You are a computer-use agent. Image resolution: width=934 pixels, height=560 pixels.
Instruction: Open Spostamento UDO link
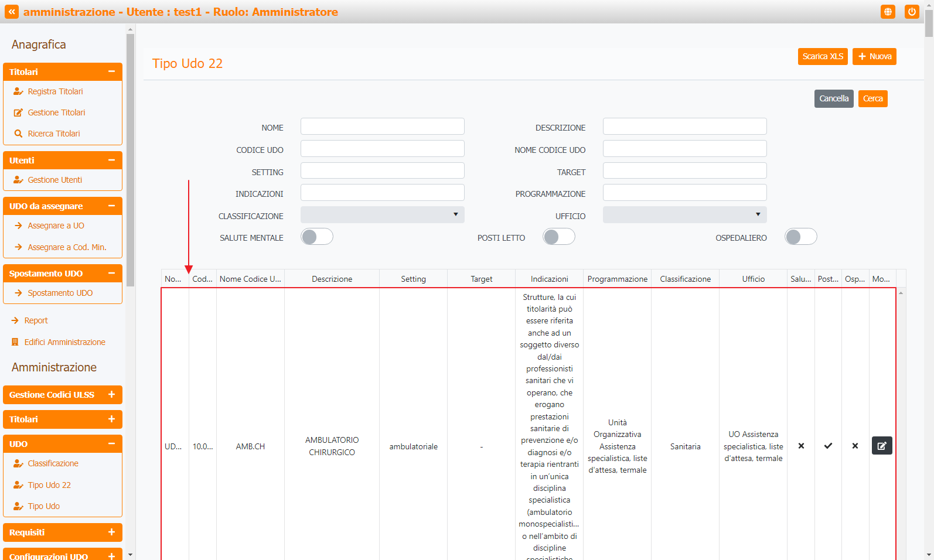tap(60, 293)
